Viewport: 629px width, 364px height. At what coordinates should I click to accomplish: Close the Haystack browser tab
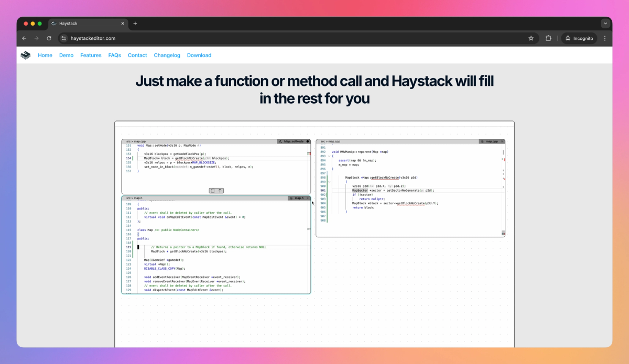click(x=123, y=24)
